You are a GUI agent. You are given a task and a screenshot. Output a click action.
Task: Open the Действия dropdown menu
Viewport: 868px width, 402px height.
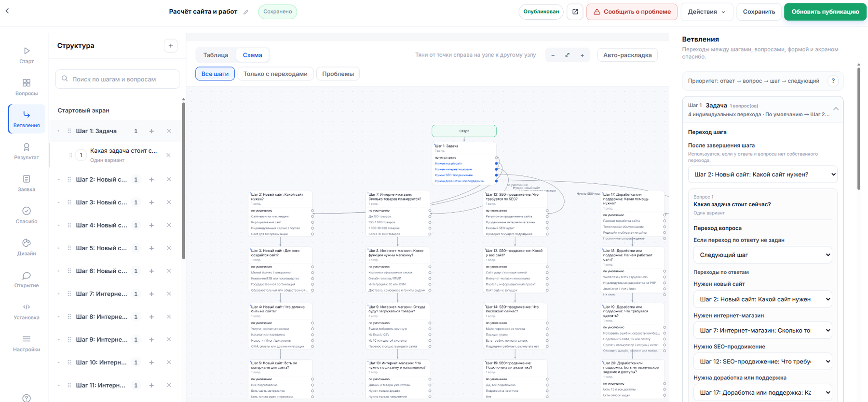(707, 12)
